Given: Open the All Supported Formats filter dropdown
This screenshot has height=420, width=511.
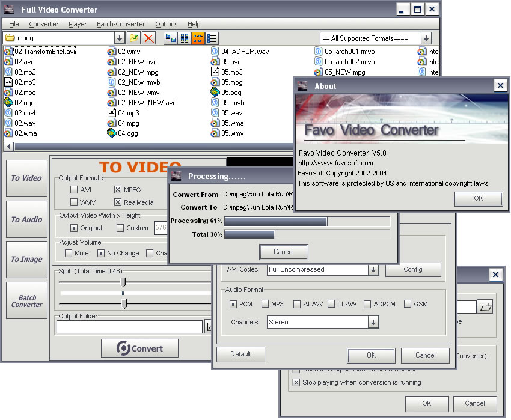Looking at the screenshot, I should point(426,38).
